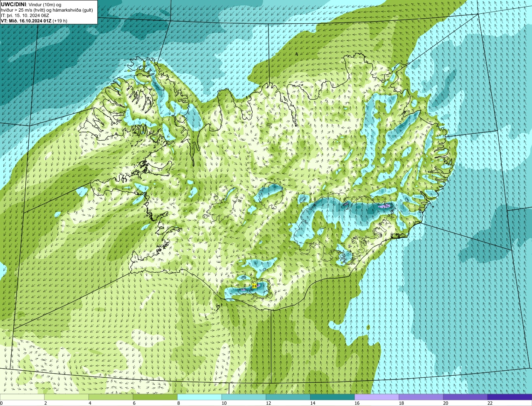This screenshot has height=406, width=532.
Task: Select the olive green 6–8 m/s swatch
Action: 155,397
